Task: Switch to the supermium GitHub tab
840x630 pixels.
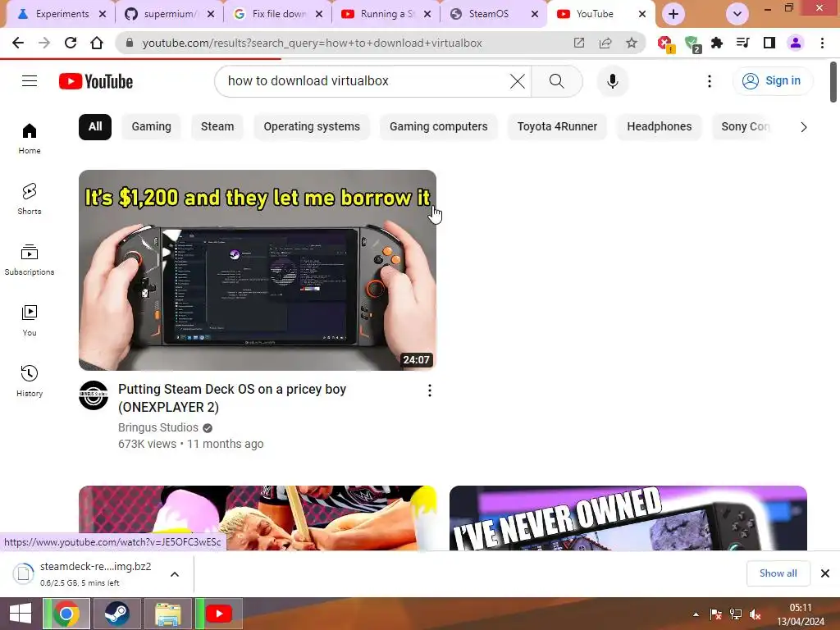Action: tap(169, 14)
